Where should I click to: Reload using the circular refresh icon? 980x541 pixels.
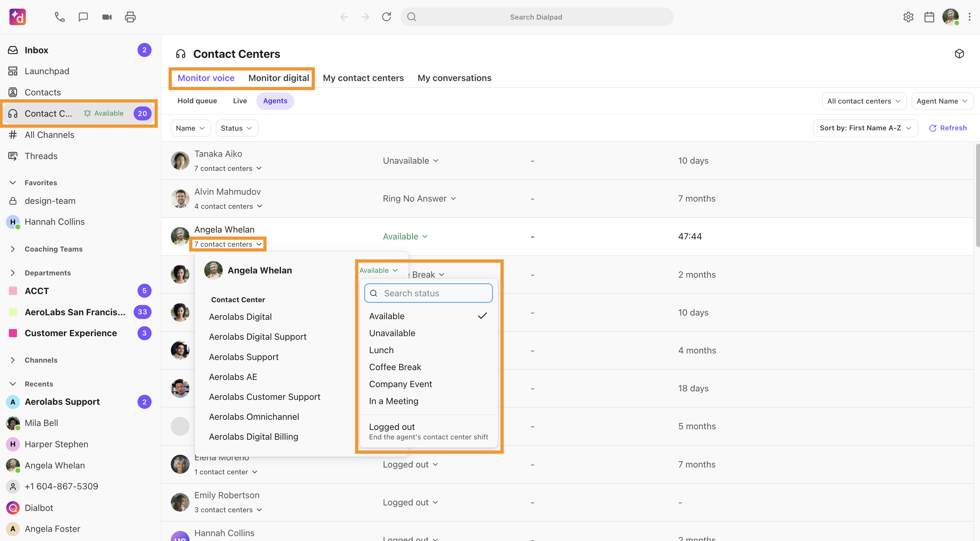coord(386,17)
